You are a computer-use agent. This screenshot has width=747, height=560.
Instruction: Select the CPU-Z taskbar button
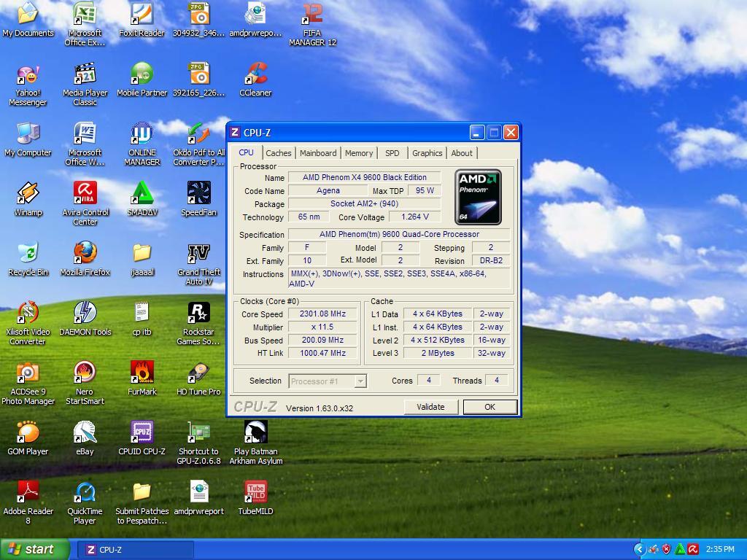point(135,550)
